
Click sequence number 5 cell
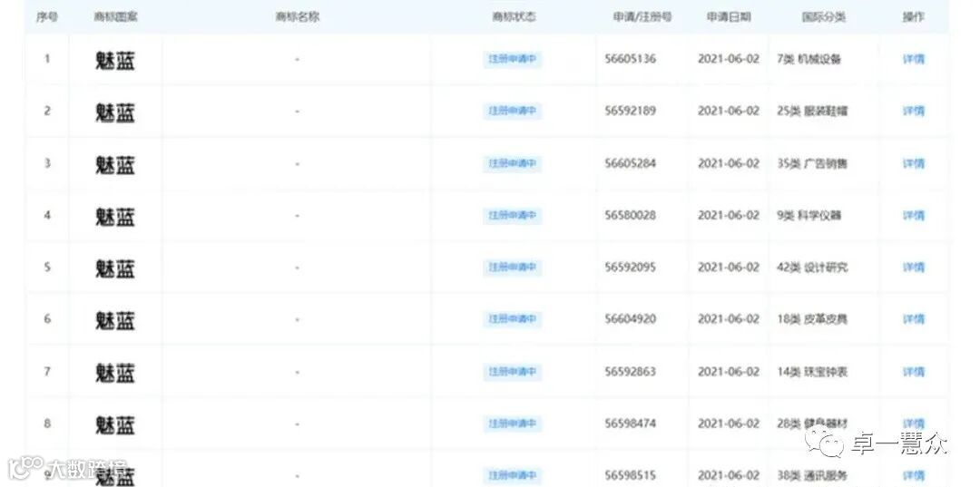[x=47, y=268]
